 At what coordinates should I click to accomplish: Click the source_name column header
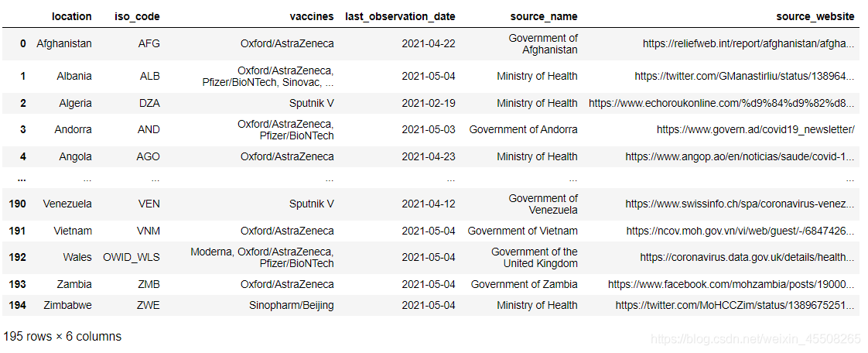[x=544, y=16]
